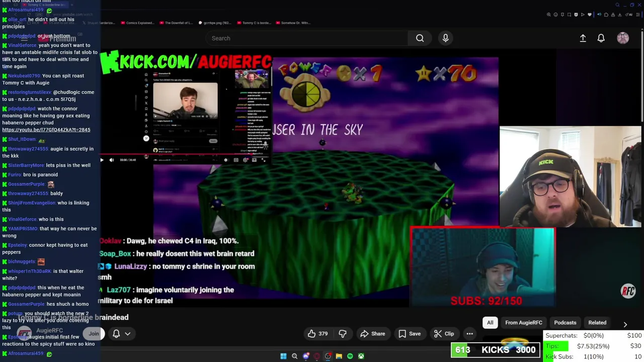Open player settings gear
This screenshot has height=362, width=644.
(x=245, y=160)
